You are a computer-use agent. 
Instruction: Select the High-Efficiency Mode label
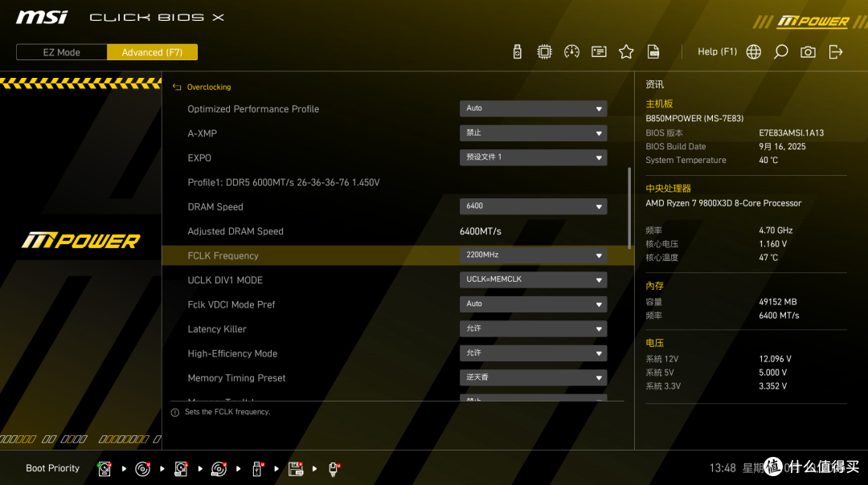pos(232,353)
